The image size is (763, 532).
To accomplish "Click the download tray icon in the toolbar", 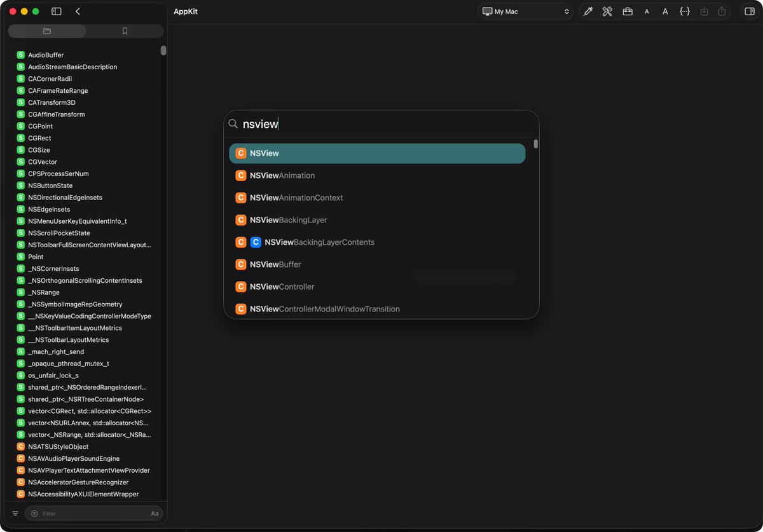I will [x=704, y=11].
